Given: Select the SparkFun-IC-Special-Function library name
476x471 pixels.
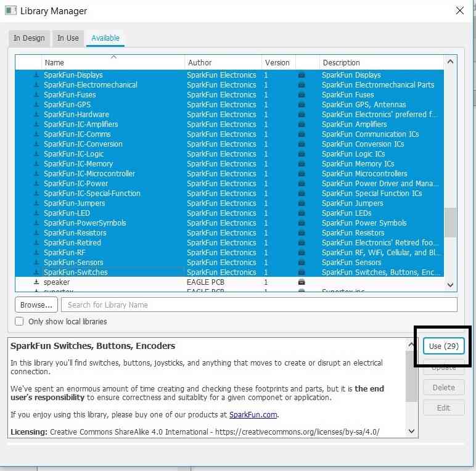Looking at the screenshot, I should (92, 194).
